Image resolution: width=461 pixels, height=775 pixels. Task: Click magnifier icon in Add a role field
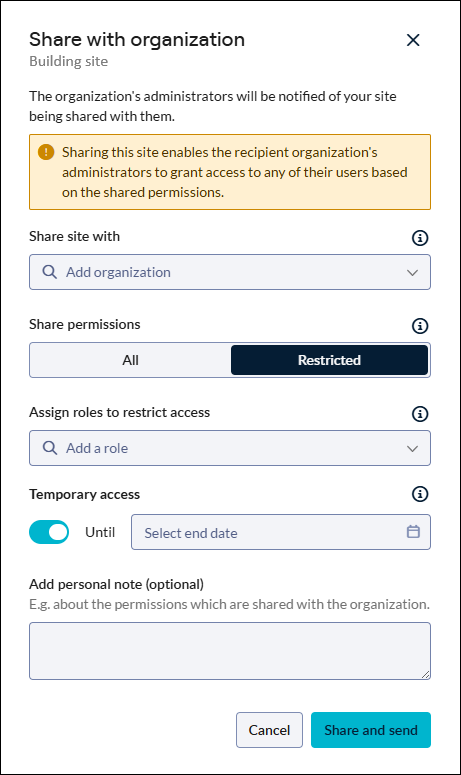[x=49, y=447]
